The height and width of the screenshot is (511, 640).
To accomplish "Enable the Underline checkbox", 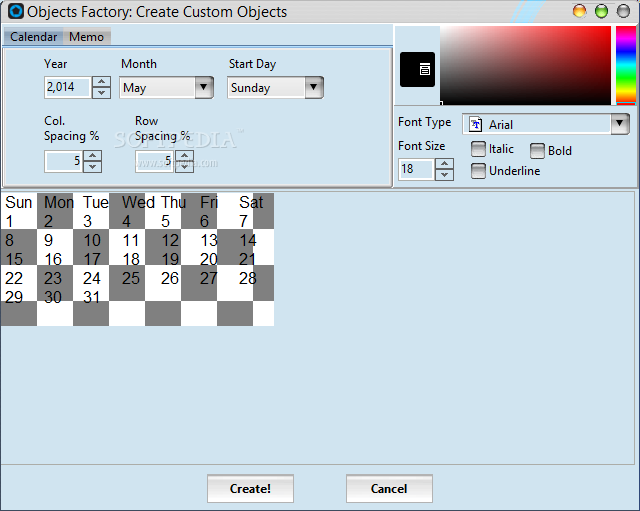I will point(478,171).
